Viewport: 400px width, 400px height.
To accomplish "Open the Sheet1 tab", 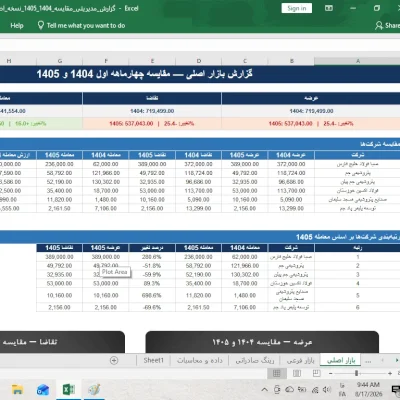I will pyautogui.click(x=153, y=360).
